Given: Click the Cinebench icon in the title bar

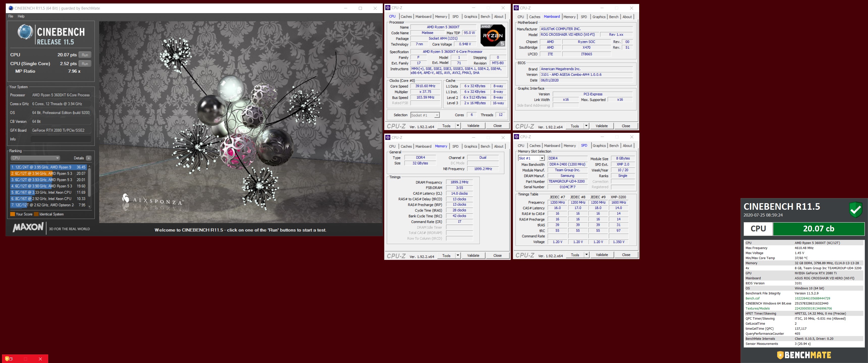Looking at the screenshot, I should [11, 8].
